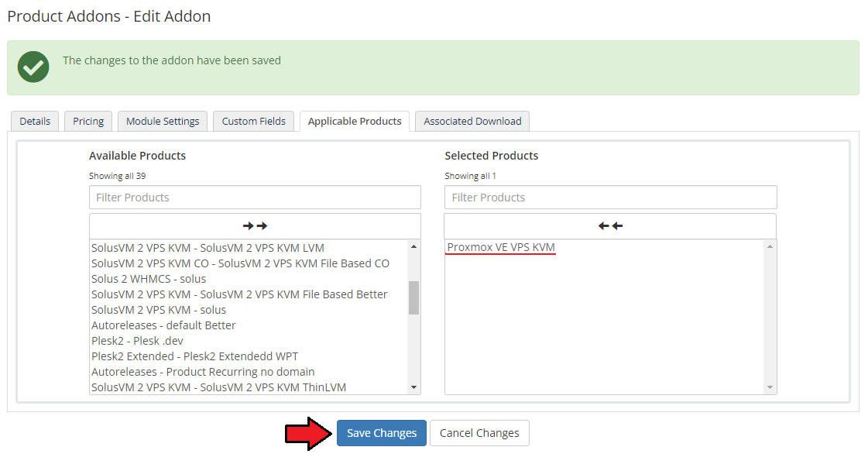Click scroll-down arrow of Selected Products list
Viewport: 868px width, 471px height.
coord(770,387)
